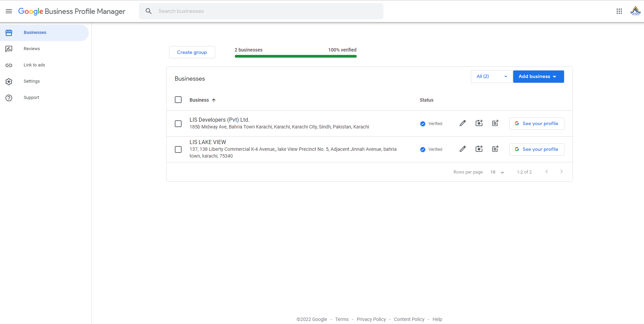Click the 2 businesses count label
This screenshot has height=324, width=644.
click(x=249, y=50)
